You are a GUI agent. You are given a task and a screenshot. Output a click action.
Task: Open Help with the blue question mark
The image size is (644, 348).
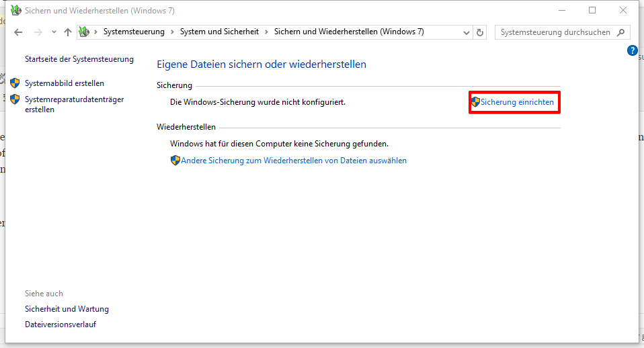coord(632,50)
